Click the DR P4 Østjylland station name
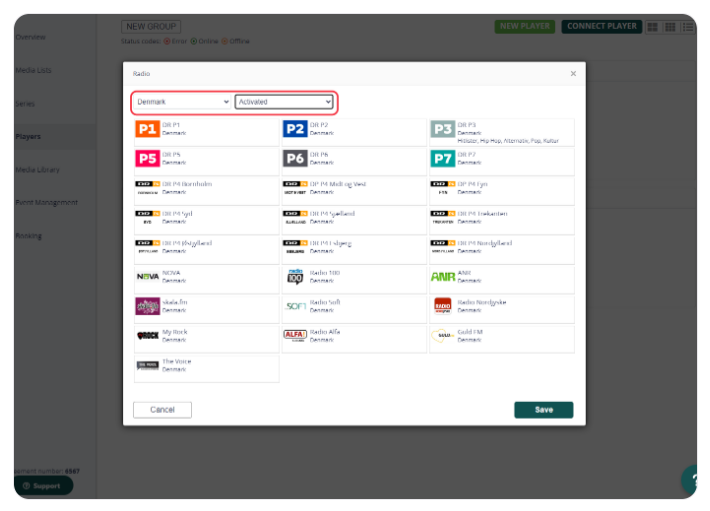710x511 pixels. point(187,243)
